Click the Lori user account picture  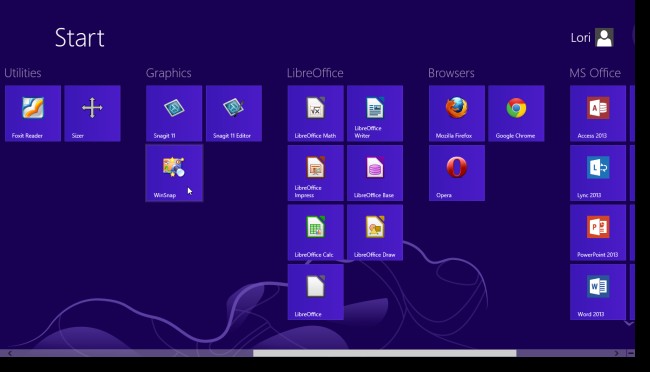[604, 38]
